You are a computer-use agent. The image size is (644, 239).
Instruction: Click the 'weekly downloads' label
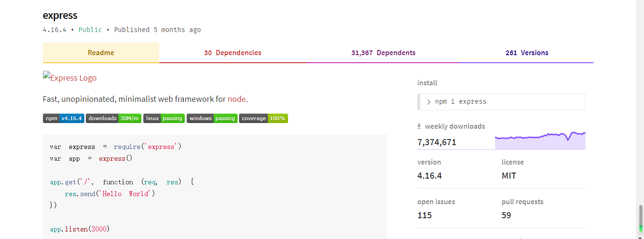point(455,126)
